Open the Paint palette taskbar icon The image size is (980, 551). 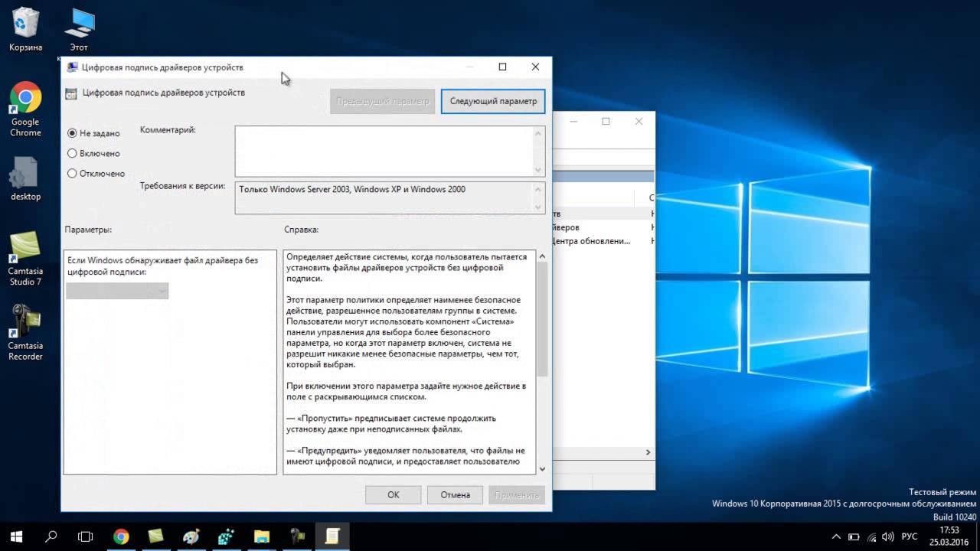(191, 536)
